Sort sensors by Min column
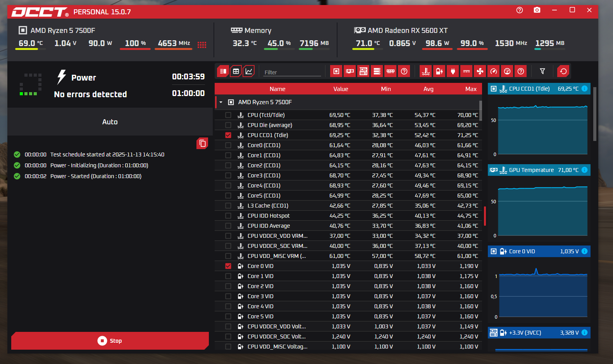Image resolution: width=613 pixels, height=364 pixels. tap(386, 89)
